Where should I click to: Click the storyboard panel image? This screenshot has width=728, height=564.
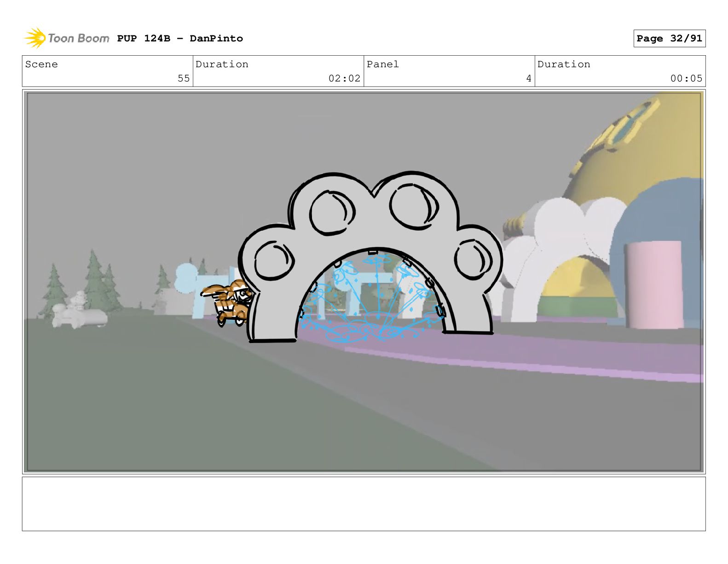[x=364, y=282]
